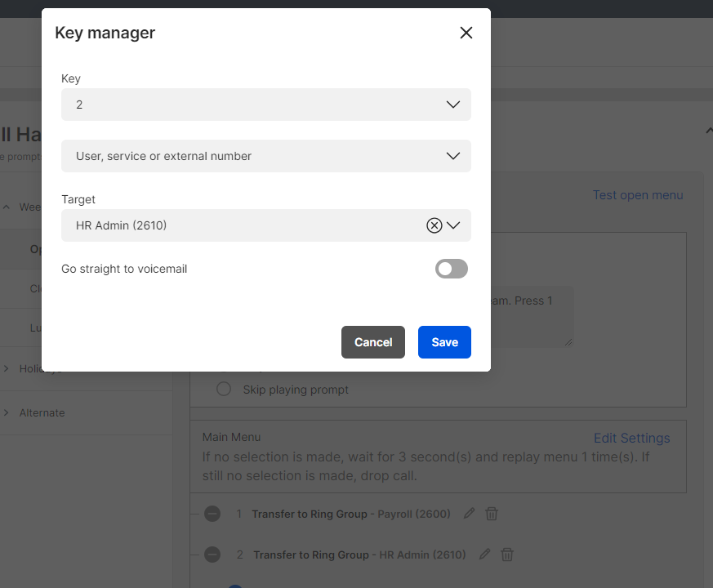
Task: Delete the Payroll (2600) key entry
Action: click(x=492, y=514)
